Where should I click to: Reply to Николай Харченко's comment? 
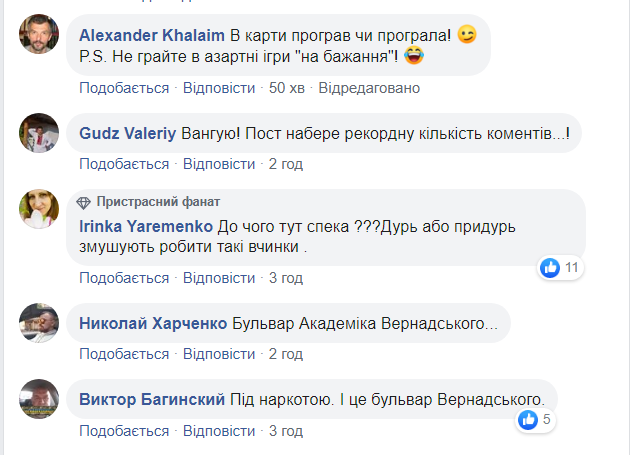[x=219, y=353]
